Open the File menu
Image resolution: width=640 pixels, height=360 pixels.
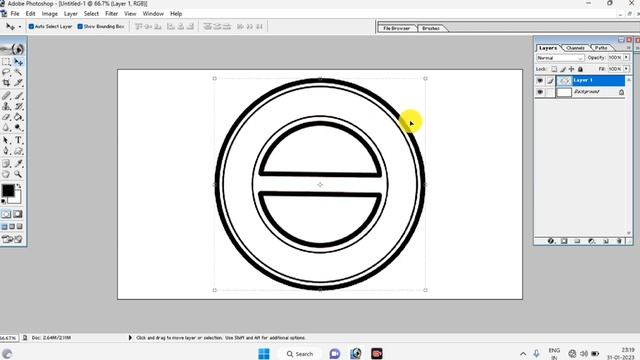click(15, 13)
